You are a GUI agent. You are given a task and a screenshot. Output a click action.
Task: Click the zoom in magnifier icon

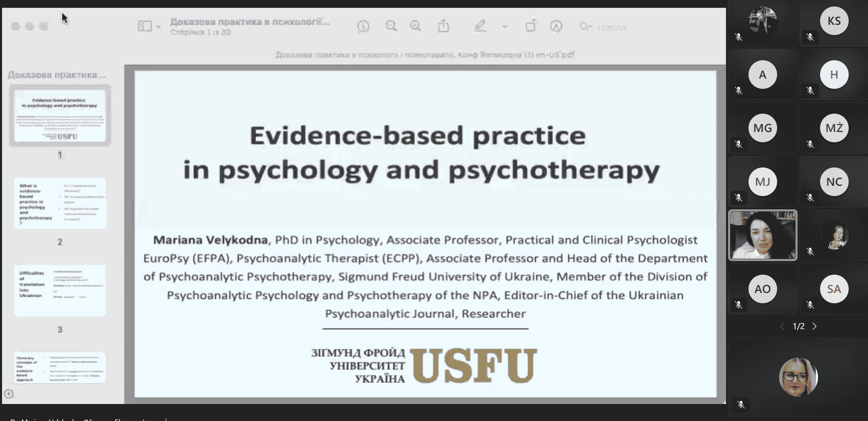(416, 26)
